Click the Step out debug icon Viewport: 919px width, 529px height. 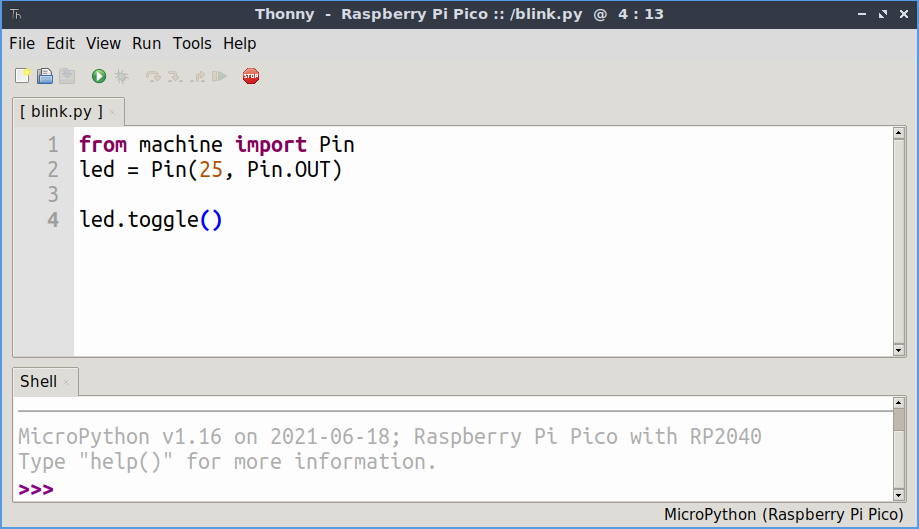(x=198, y=76)
